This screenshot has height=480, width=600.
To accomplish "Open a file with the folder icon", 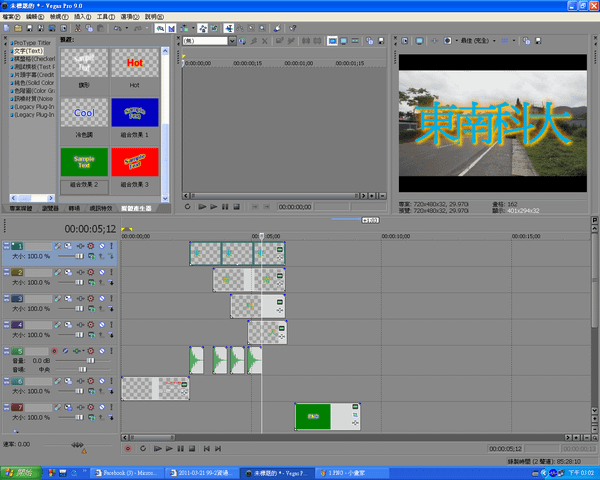I will (18, 28).
